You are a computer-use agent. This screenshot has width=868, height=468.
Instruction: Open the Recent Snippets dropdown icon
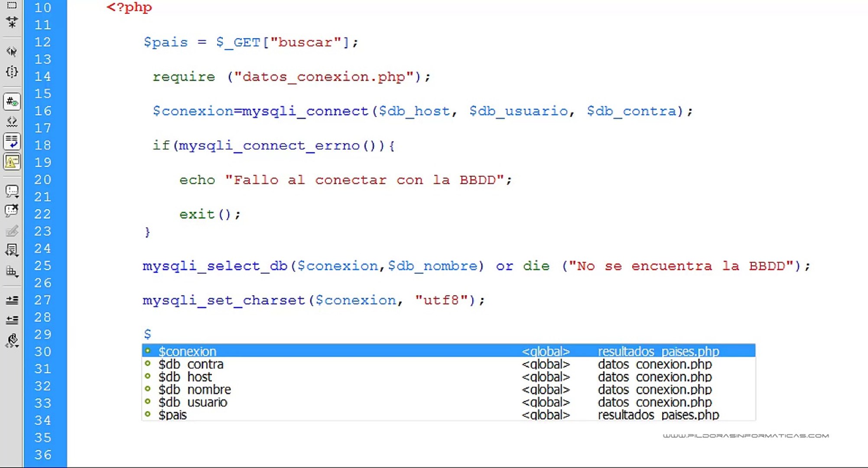[x=12, y=250]
